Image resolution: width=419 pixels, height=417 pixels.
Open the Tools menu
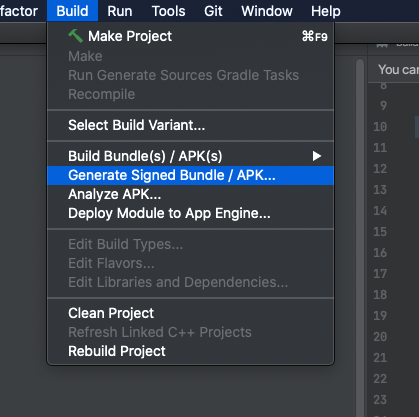coord(168,11)
